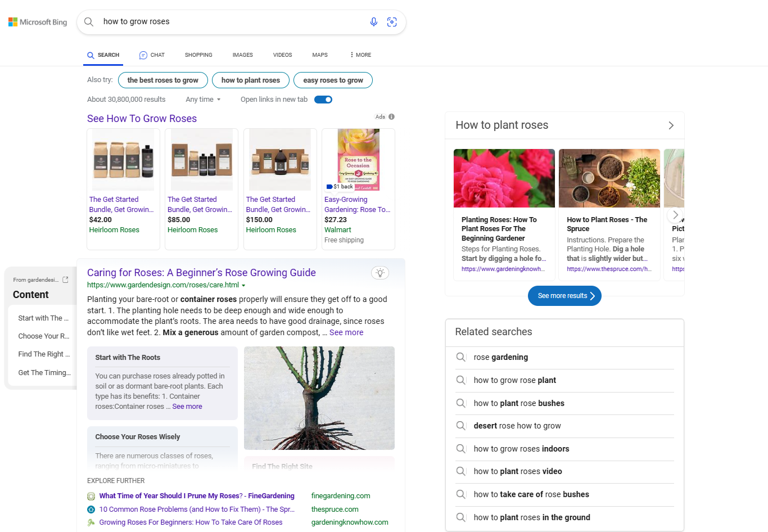Viewport: 768px width, 532px height.
Task: Open the www.thespruce.com URL link
Action: tap(609, 269)
